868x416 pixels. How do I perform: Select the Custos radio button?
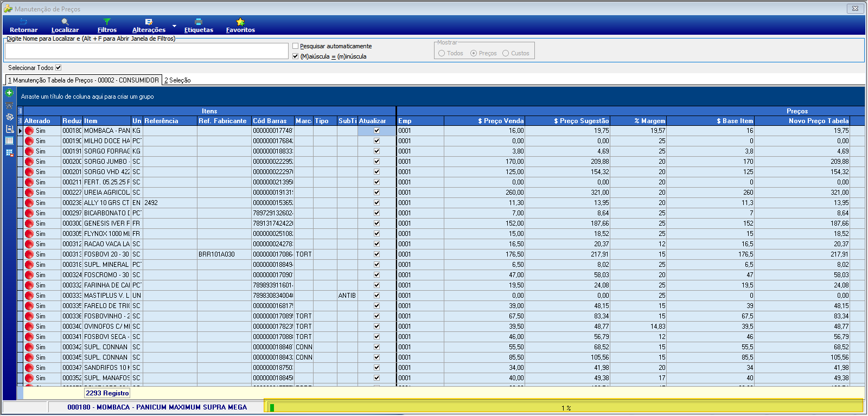pos(506,53)
